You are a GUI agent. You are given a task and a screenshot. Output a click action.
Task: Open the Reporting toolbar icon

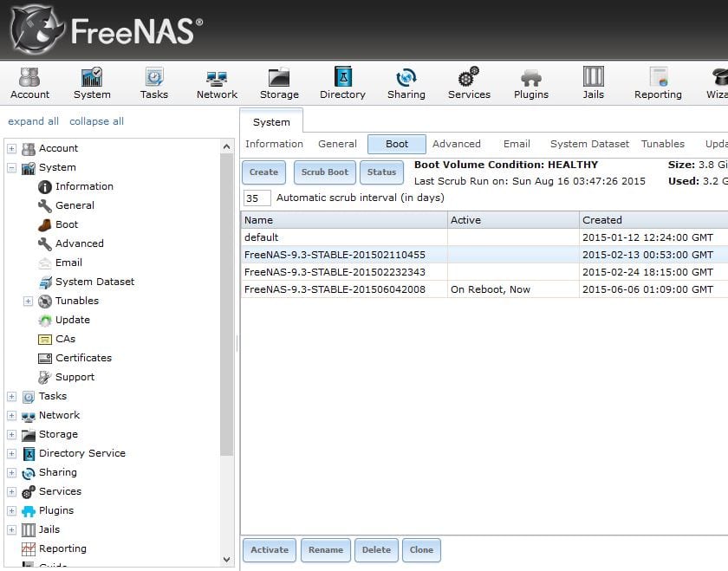pyautogui.click(x=658, y=83)
